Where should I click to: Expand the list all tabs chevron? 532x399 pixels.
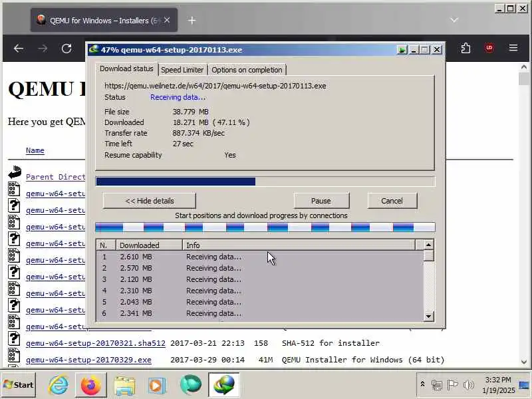click(x=454, y=20)
